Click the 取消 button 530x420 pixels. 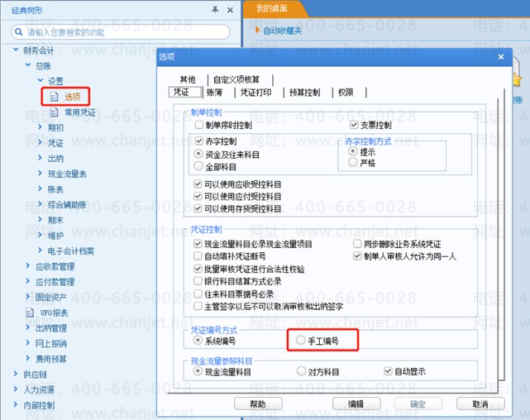(480, 403)
